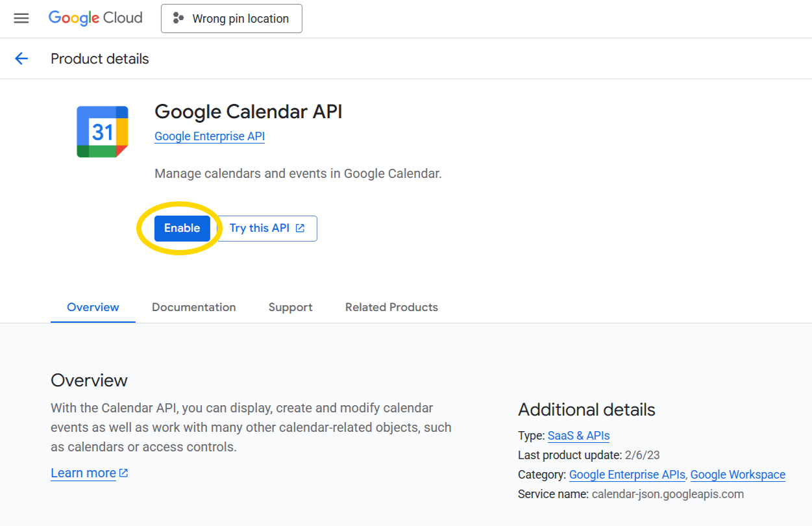The image size is (812, 526).
Task: Switch to the Documentation tab
Action: point(193,307)
